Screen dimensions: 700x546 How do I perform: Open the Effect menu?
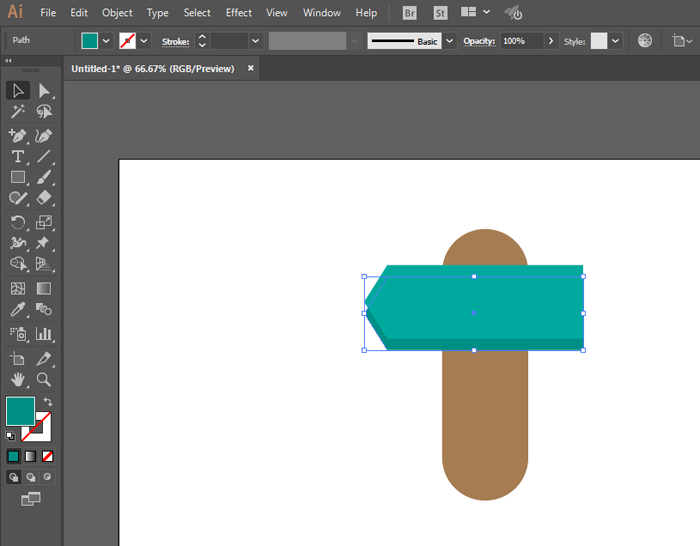click(238, 13)
